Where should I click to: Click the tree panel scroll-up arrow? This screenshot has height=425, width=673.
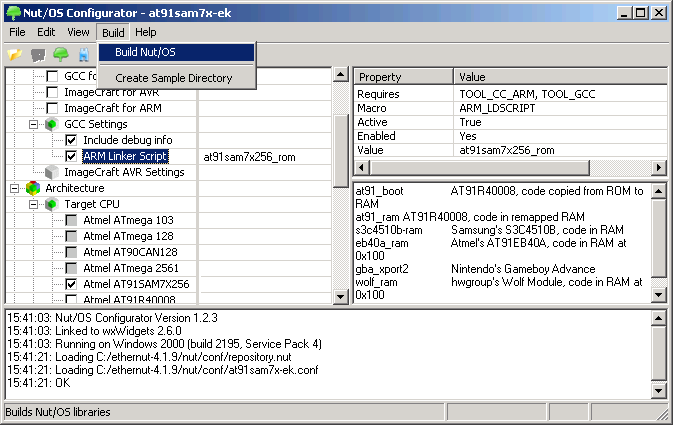(340, 75)
